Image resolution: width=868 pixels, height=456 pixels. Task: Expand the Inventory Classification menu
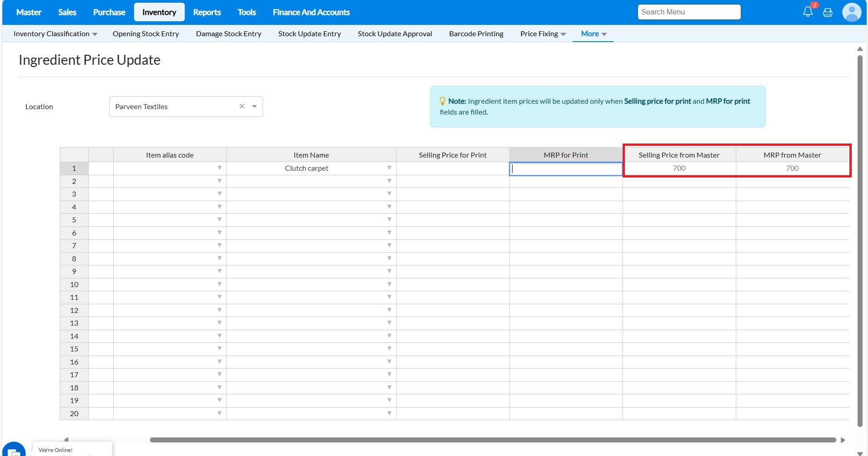click(55, 34)
